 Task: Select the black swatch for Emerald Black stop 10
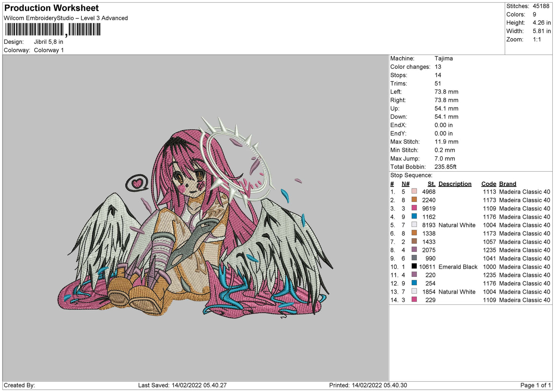point(414,266)
